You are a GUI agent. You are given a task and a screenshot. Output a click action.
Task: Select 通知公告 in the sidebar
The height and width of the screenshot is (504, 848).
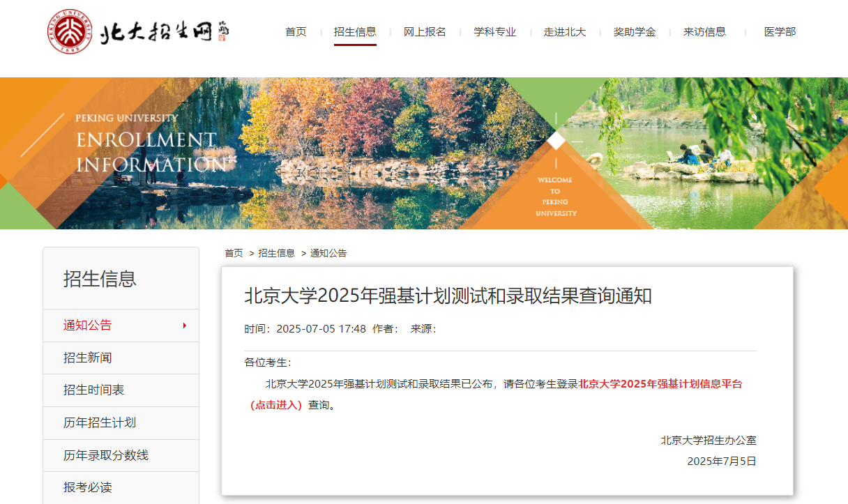[x=88, y=326]
